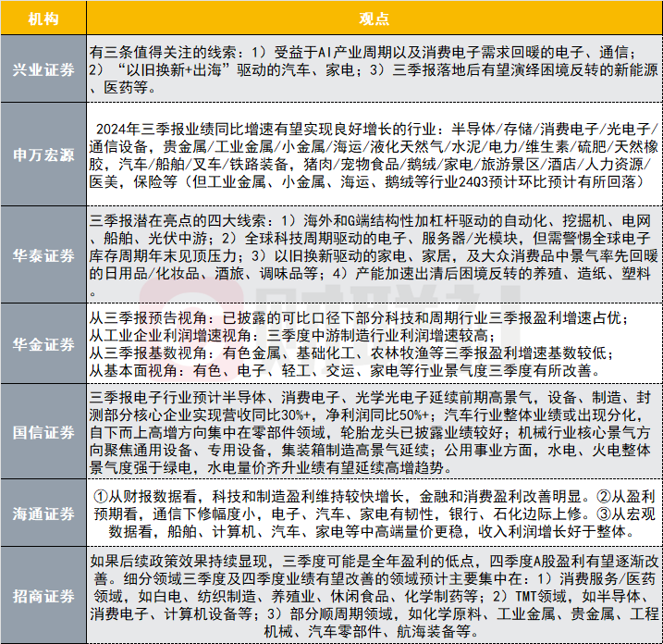Select the 兴业证券 institution cell

tap(43, 68)
